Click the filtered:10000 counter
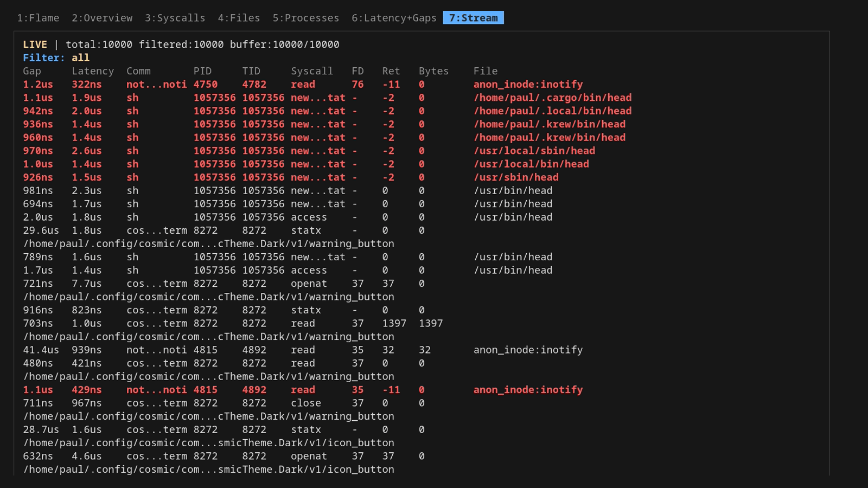 181,44
